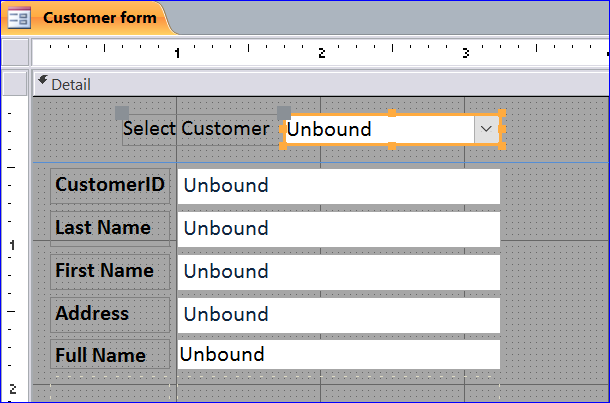The width and height of the screenshot is (610, 403).
Task: Select the Detail section bar
Action: coord(321,84)
